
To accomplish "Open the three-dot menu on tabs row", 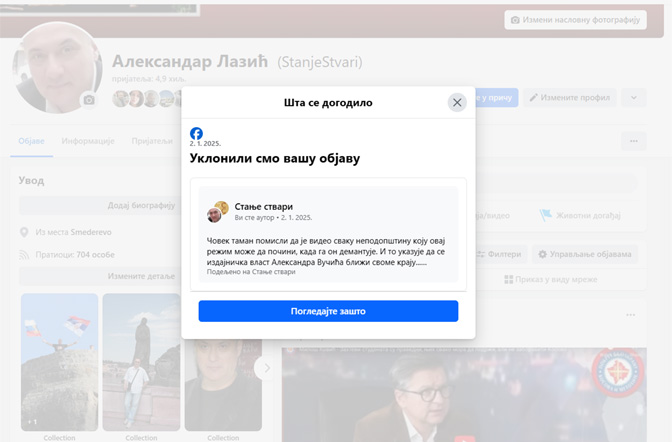I will 633,141.
